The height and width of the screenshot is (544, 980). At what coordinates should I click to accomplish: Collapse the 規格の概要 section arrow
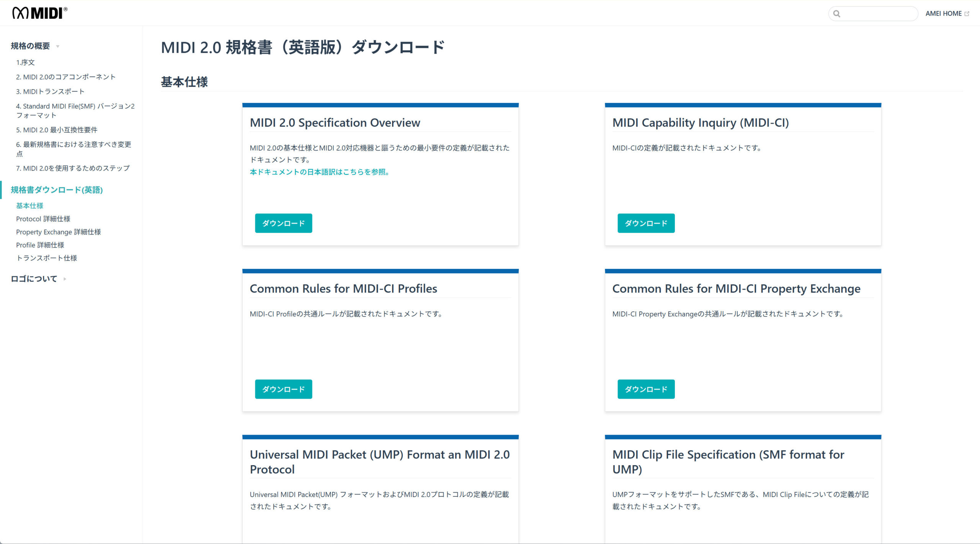coord(58,46)
